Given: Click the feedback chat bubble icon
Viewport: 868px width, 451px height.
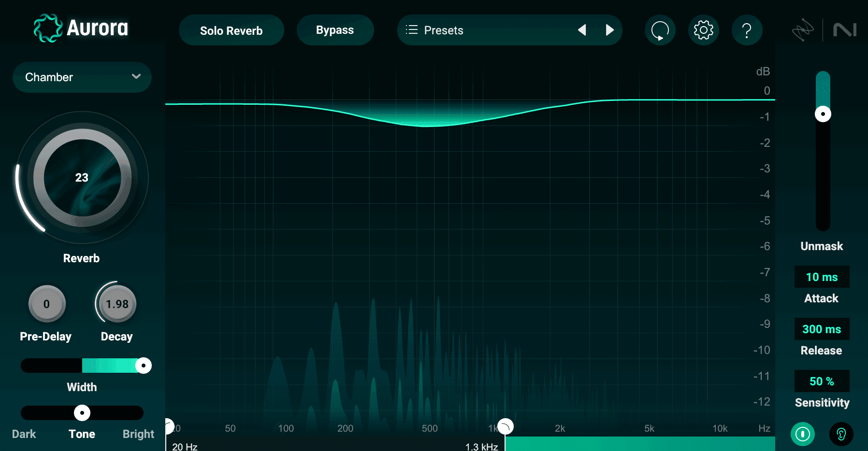Looking at the screenshot, I should (660, 30).
